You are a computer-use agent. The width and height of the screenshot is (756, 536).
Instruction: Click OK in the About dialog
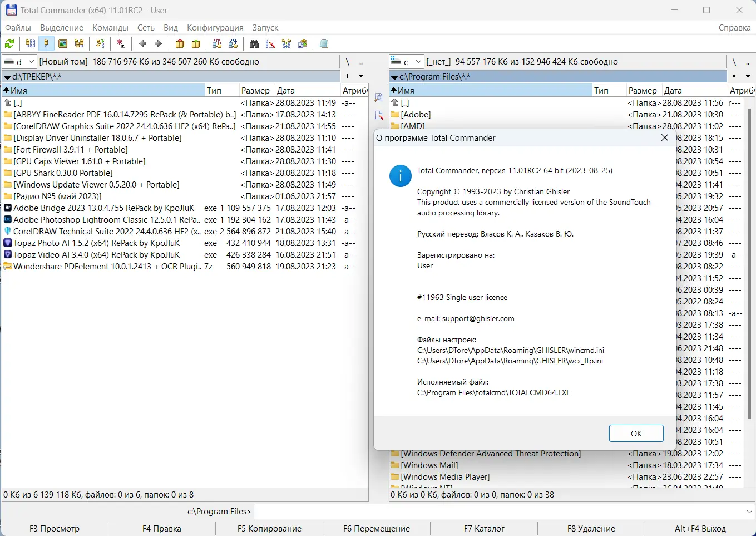636,434
